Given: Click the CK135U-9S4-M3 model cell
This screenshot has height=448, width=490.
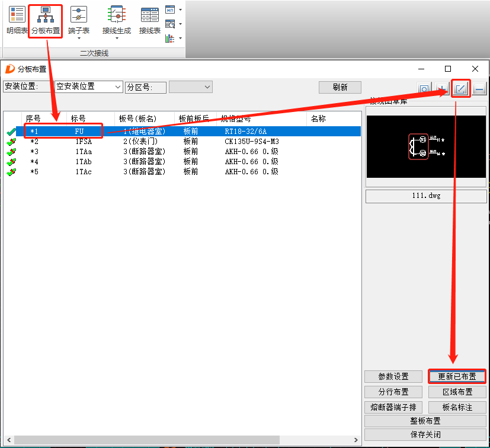Looking at the screenshot, I should pos(252,141).
